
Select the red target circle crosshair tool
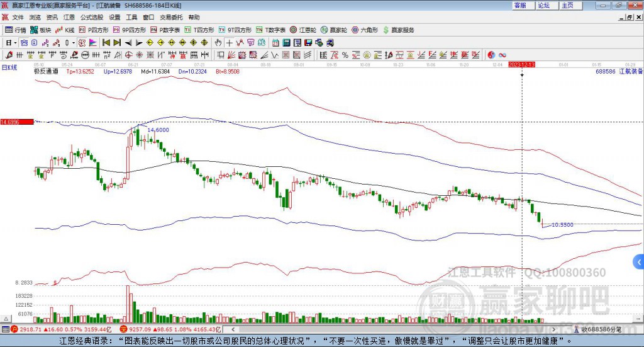pos(128,55)
